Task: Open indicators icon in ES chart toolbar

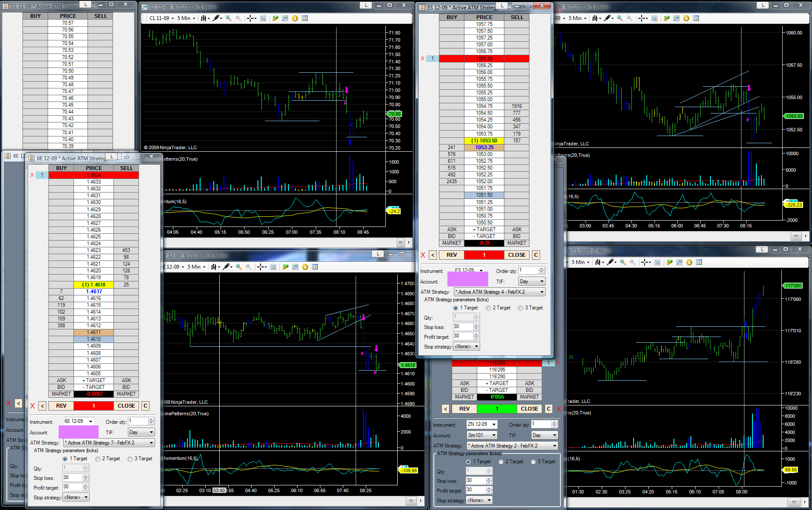Action: (x=676, y=18)
